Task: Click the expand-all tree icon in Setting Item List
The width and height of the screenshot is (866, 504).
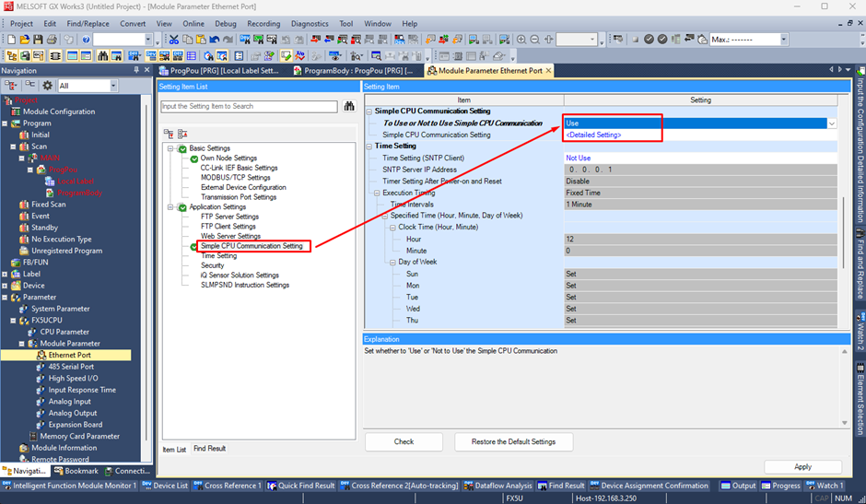Action: pyautogui.click(x=169, y=134)
